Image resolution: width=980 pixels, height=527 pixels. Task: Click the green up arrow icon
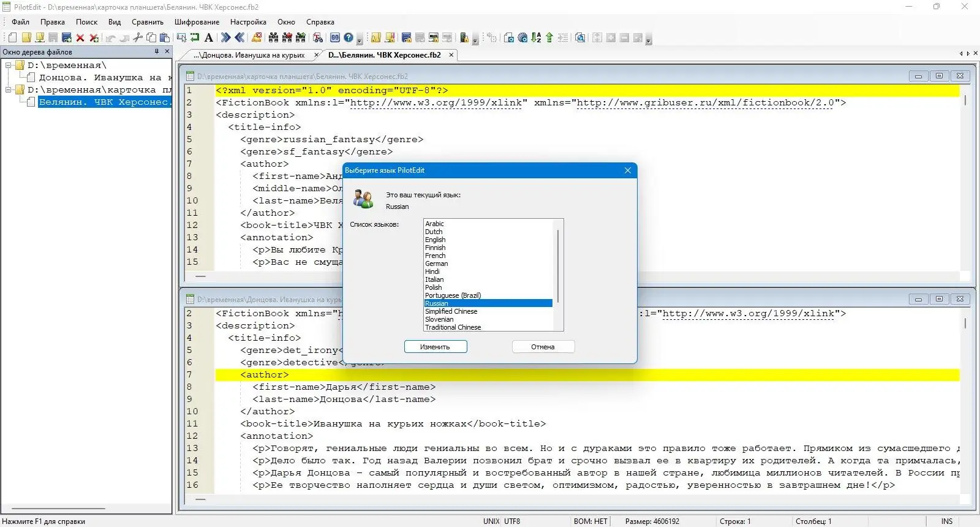[x=549, y=38]
